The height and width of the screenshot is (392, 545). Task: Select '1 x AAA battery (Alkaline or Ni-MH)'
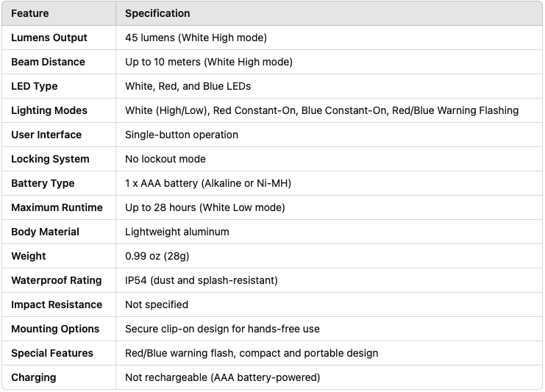[x=208, y=183]
